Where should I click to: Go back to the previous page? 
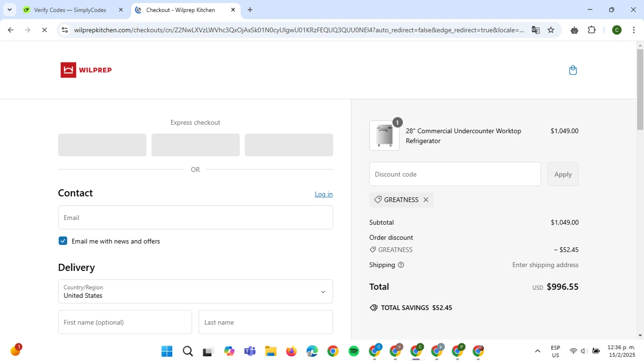coord(11,30)
